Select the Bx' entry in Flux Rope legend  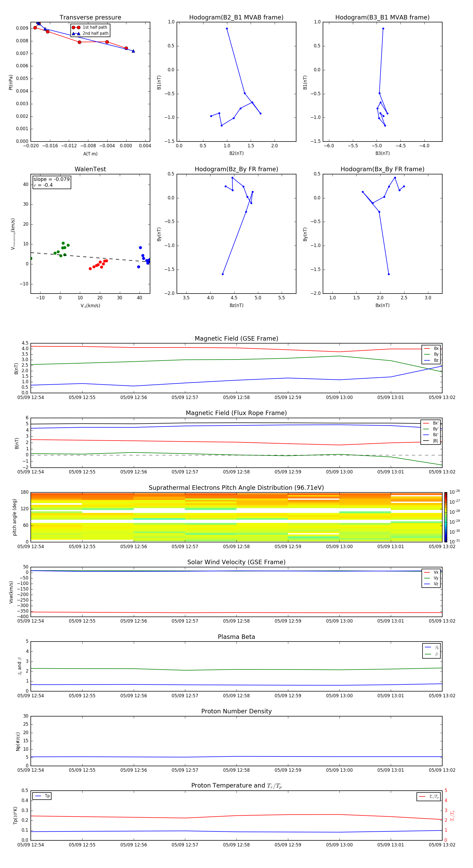tap(431, 423)
